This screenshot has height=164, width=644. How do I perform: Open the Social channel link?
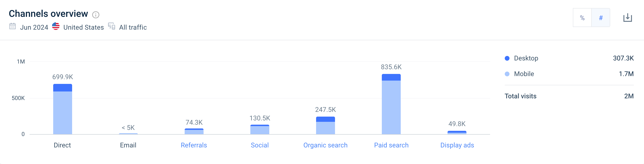pos(260,145)
